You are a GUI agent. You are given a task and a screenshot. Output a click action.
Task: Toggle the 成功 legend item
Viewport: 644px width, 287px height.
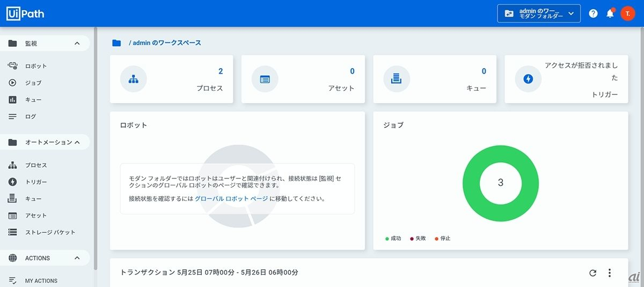[393, 238]
